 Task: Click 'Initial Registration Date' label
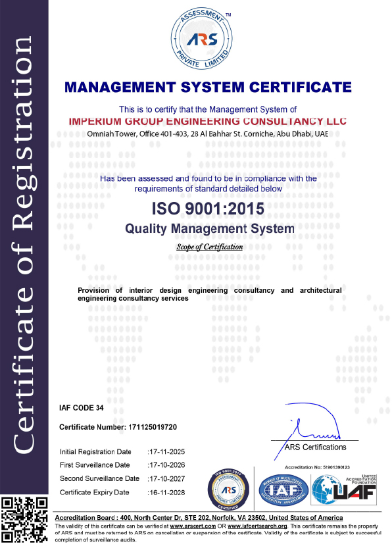click(95, 452)
